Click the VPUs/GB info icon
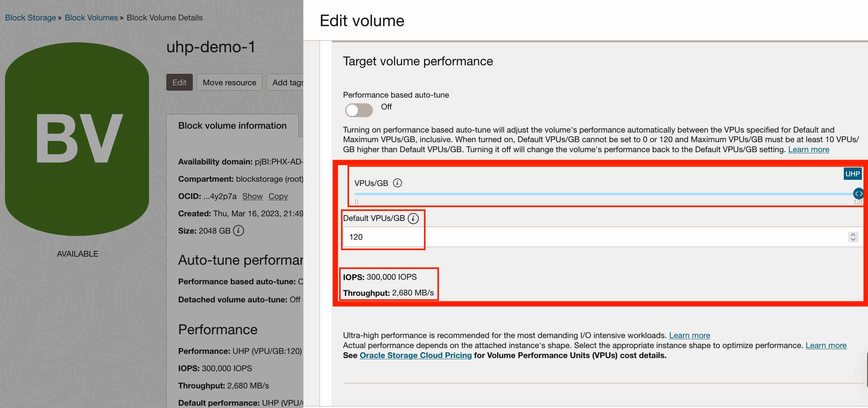Image resolution: width=868 pixels, height=408 pixels. (x=398, y=183)
